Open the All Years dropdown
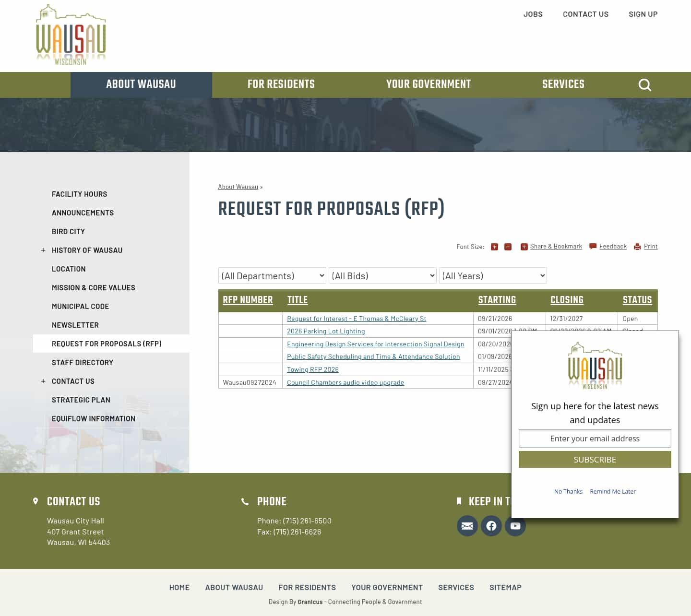The image size is (691, 616). pos(493,275)
